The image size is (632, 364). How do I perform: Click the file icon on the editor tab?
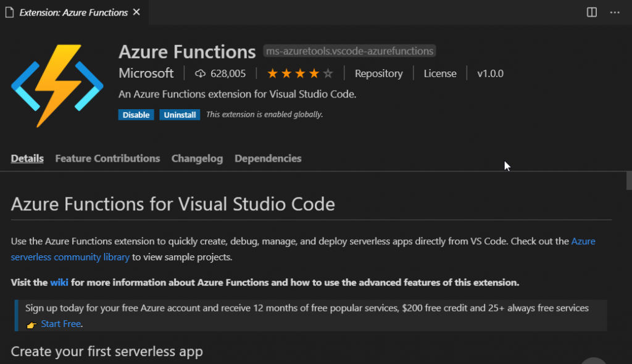click(10, 12)
